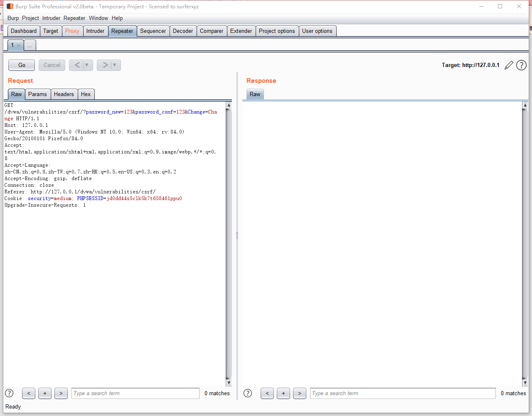The height and width of the screenshot is (416, 532).
Task: Open the forward history dropdown arrow
Action: point(115,65)
